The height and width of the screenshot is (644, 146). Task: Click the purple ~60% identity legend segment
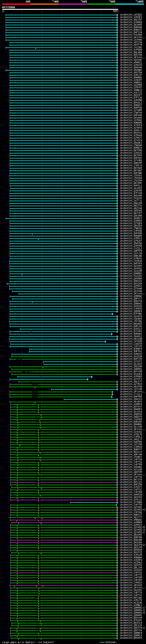point(73,4)
